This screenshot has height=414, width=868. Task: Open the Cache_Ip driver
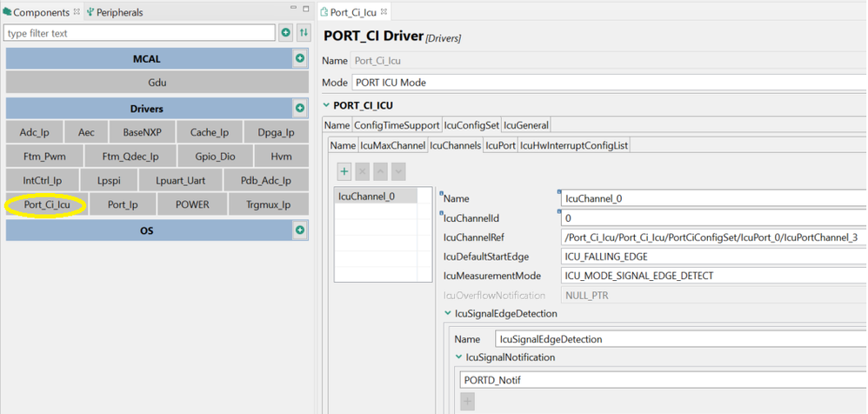210,132
